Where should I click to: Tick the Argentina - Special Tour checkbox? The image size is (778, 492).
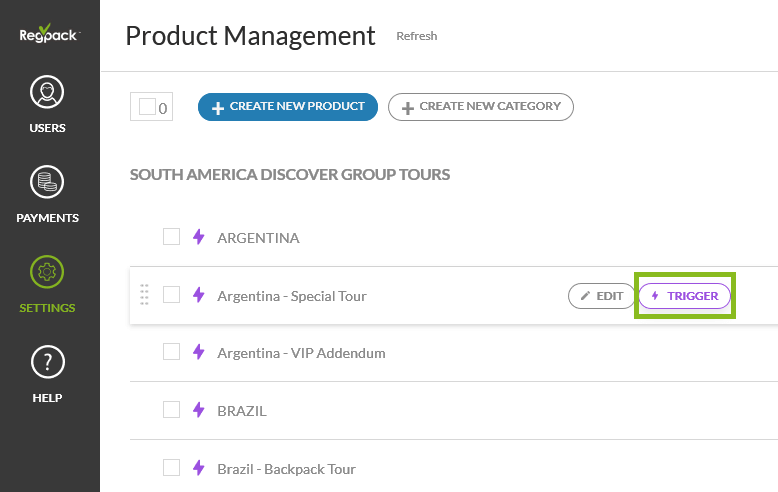tap(171, 295)
